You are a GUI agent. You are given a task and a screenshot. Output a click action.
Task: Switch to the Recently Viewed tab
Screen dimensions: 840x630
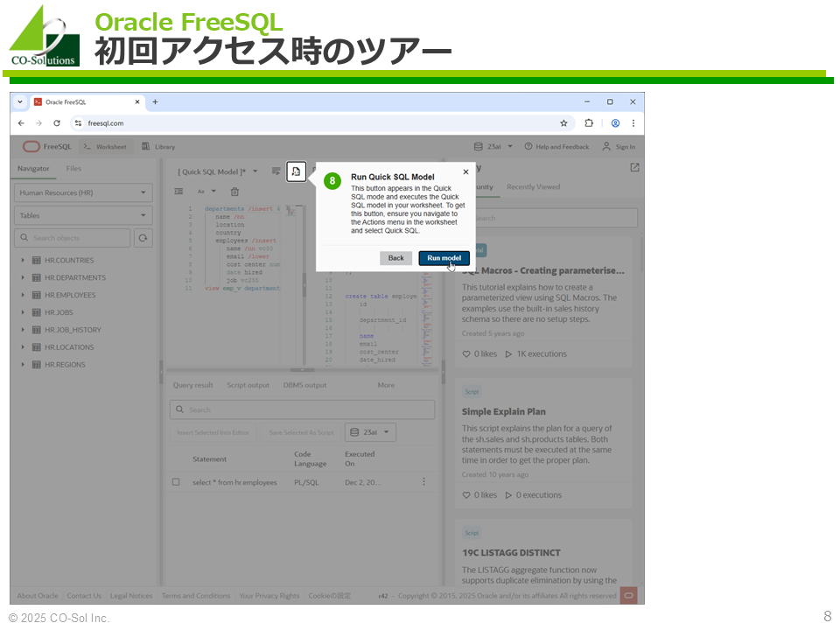click(x=533, y=187)
